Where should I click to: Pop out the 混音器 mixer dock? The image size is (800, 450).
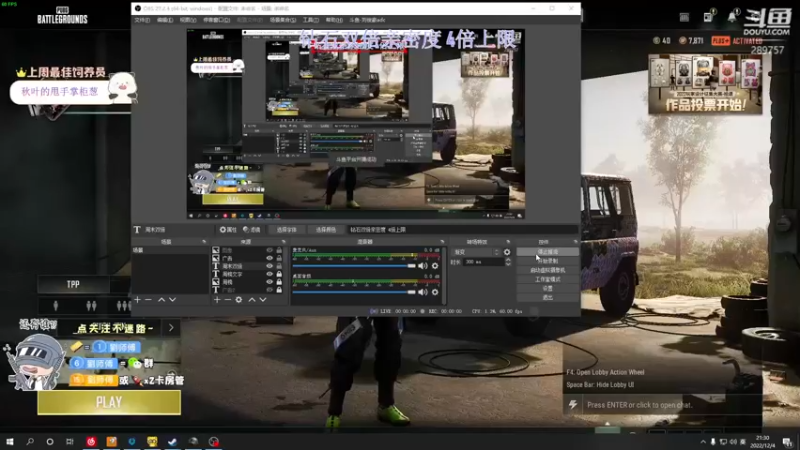click(x=442, y=242)
